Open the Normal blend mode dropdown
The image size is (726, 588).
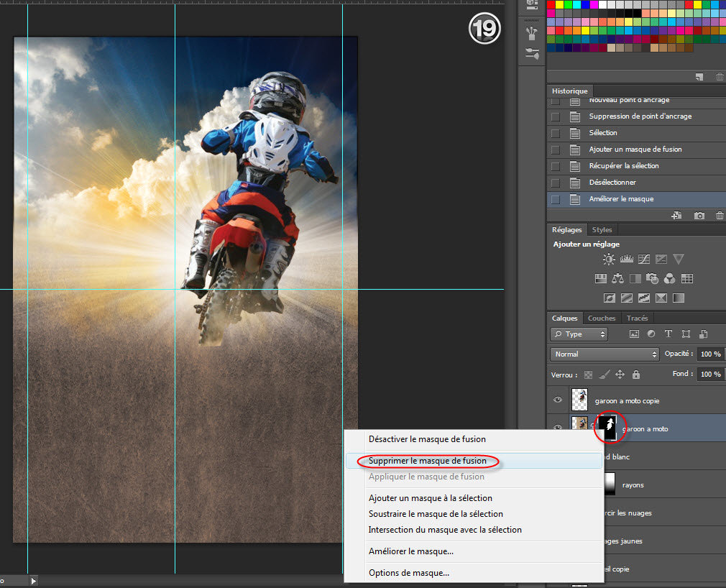[x=605, y=354]
